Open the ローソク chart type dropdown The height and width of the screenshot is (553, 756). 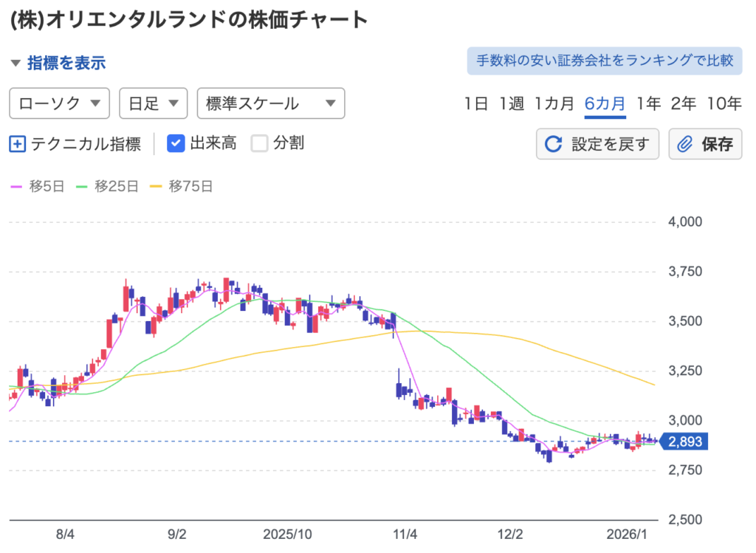59,103
